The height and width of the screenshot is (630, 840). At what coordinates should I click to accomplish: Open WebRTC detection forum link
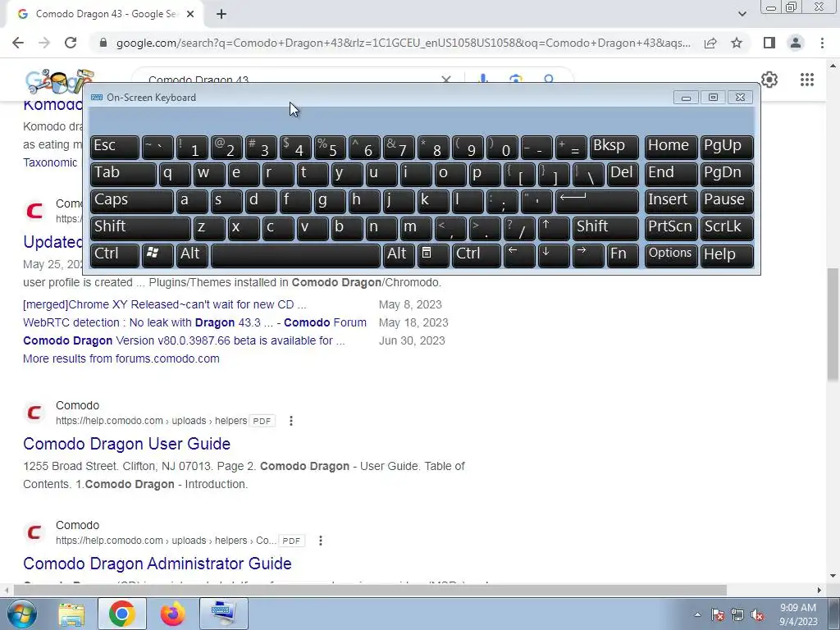tap(195, 322)
